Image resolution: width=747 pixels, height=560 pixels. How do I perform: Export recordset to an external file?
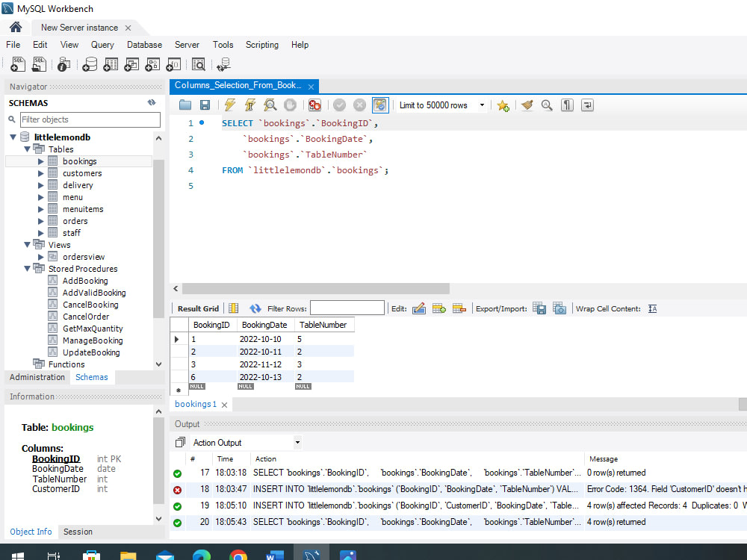[x=539, y=308]
